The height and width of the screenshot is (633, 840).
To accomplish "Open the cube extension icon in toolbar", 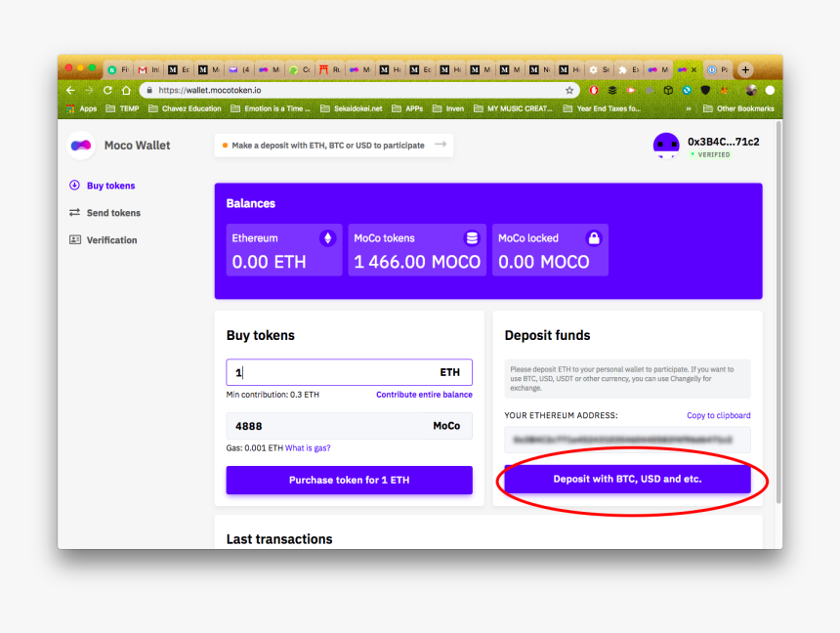I will tap(668, 90).
